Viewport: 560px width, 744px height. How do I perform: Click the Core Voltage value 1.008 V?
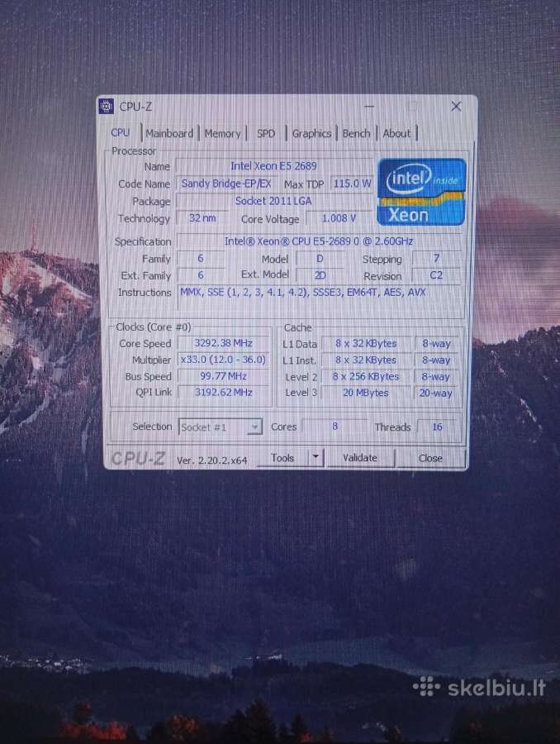coord(339,218)
